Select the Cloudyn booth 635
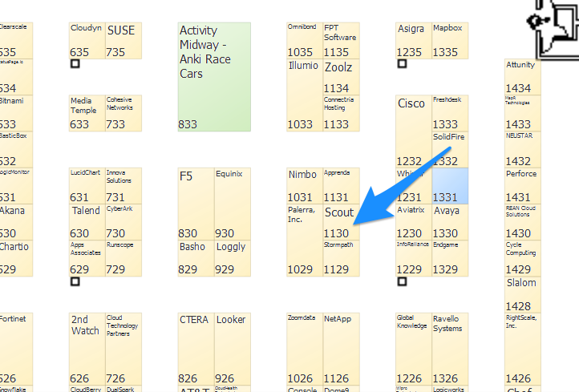 coord(87,41)
